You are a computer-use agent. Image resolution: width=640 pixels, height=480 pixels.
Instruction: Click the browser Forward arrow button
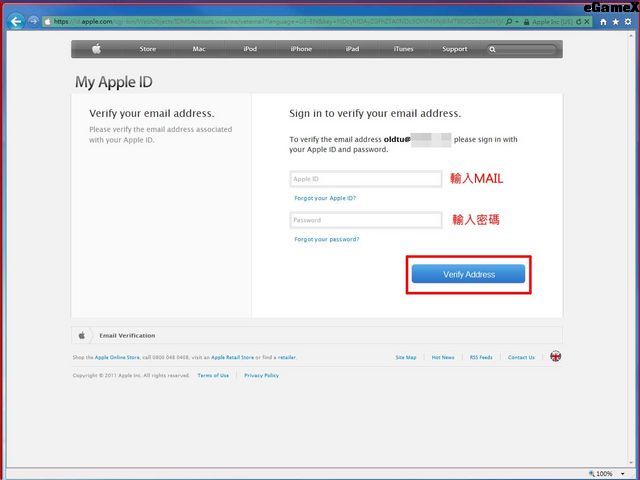click(33, 21)
